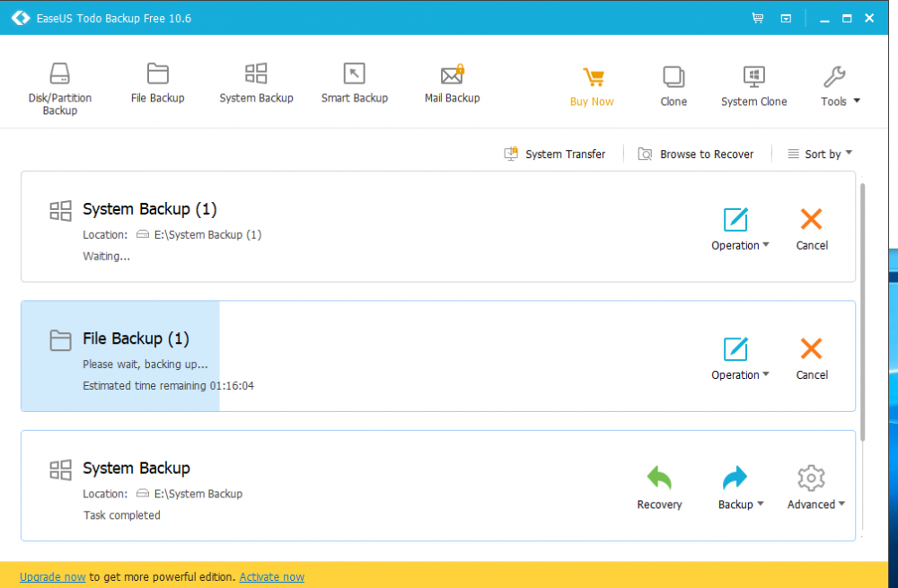Click location path E:\System Backup (1)
Viewport: 898px width, 588px height.
pyautogui.click(x=207, y=234)
